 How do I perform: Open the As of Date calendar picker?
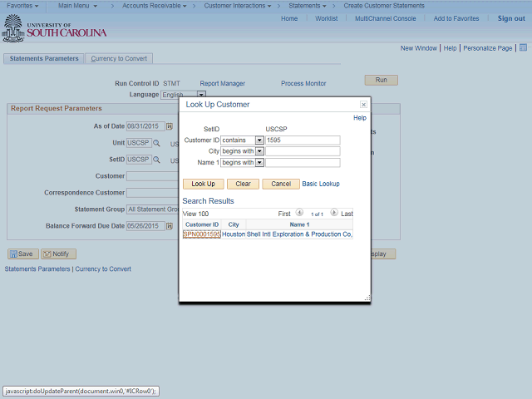(170, 126)
